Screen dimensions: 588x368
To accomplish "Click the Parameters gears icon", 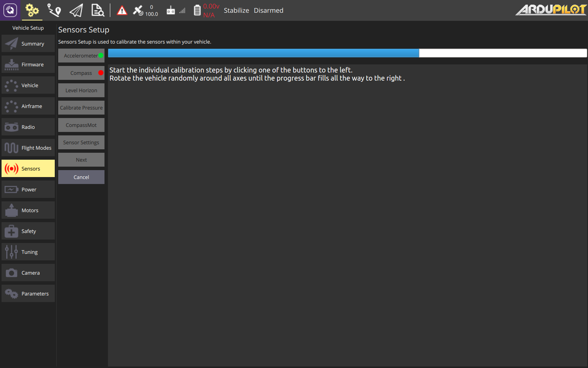I will [12, 294].
